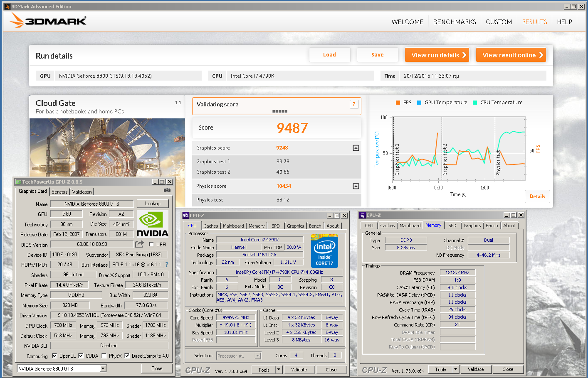Open the SPD tab in the CPU-Z Memory tab window
Screen dimensions: 588x378
click(452, 226)
